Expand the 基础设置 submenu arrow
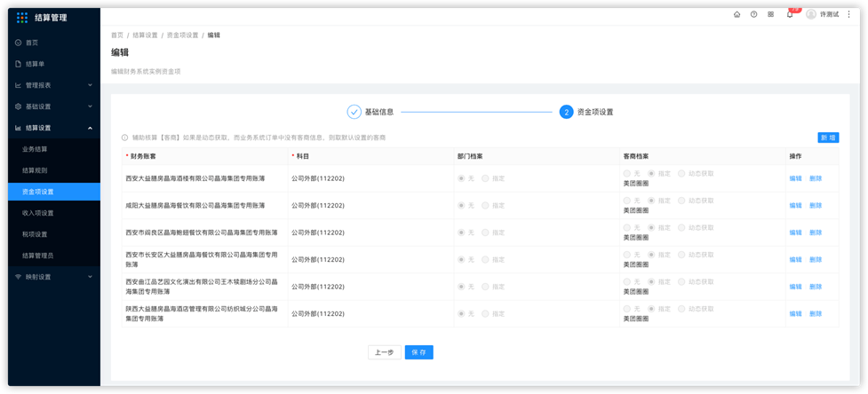Image resolution: width=868 pixels, height=394 pixels. point(91,106)
